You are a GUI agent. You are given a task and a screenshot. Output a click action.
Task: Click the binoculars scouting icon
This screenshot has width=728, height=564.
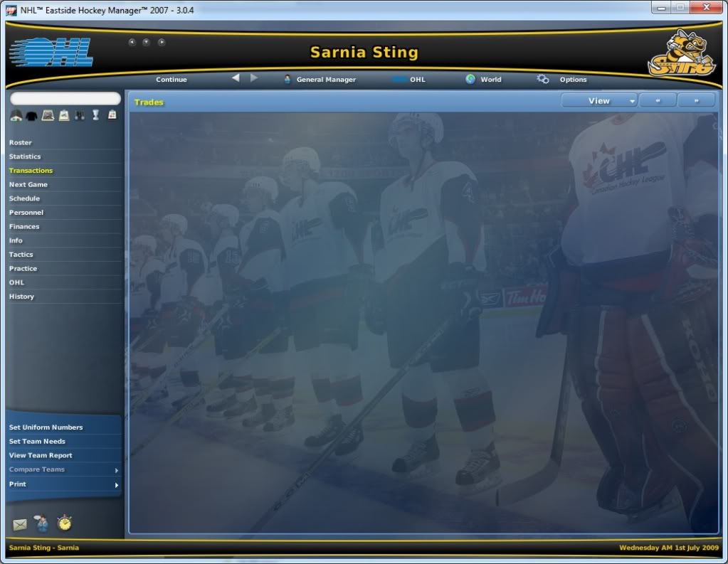80,115
